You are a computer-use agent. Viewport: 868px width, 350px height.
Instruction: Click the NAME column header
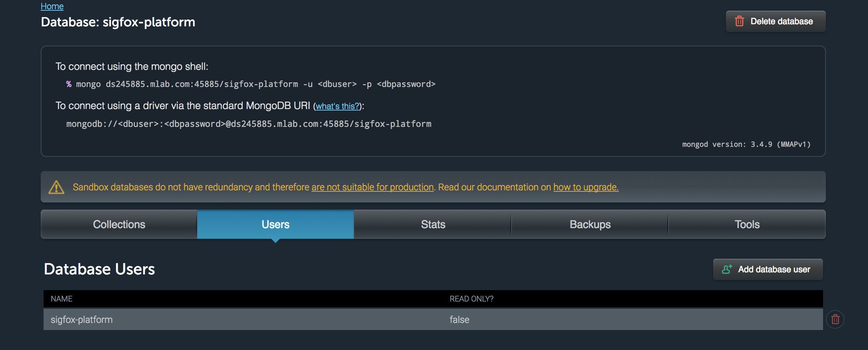(x=61, y=299)
